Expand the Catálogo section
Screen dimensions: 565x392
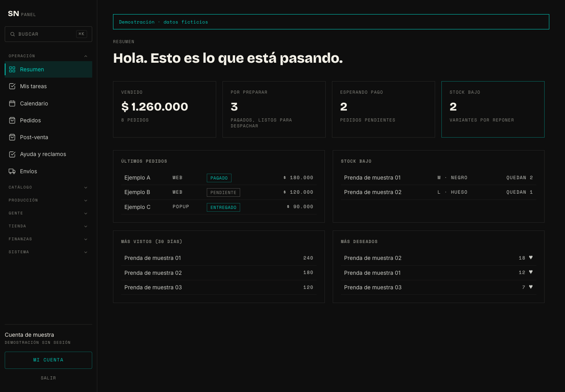pyautogui.click(x=48, y=187)
